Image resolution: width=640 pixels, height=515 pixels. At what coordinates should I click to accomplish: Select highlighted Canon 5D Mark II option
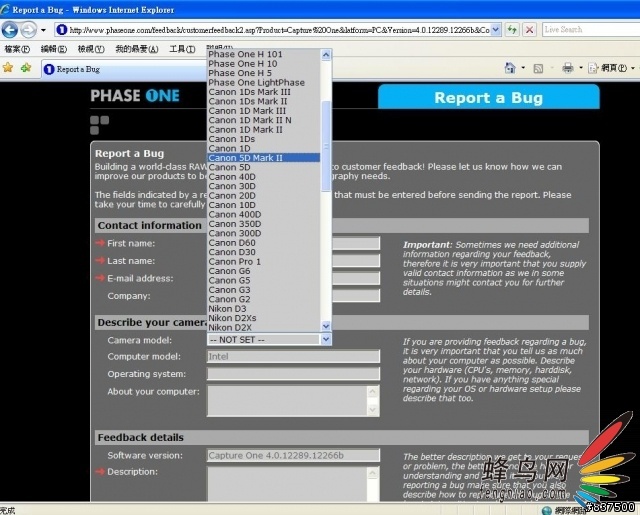(264, 158)
